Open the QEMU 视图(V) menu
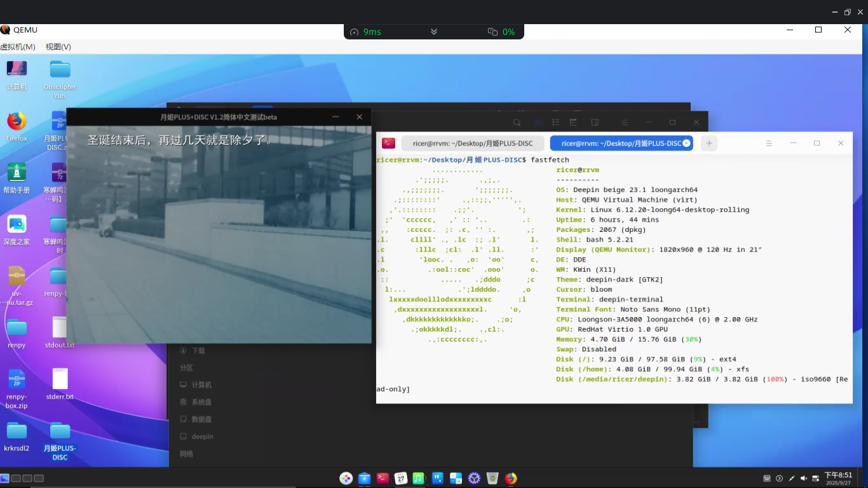868x488 pixels. 58,47
